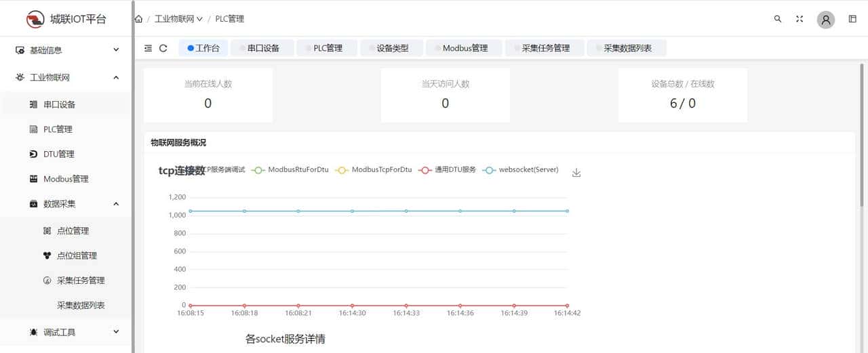Expand the 调试工具 sidebar menu chevron
The height and width of the screenshot is (353, 868).
pyautogui.click(x=116, y=332)
